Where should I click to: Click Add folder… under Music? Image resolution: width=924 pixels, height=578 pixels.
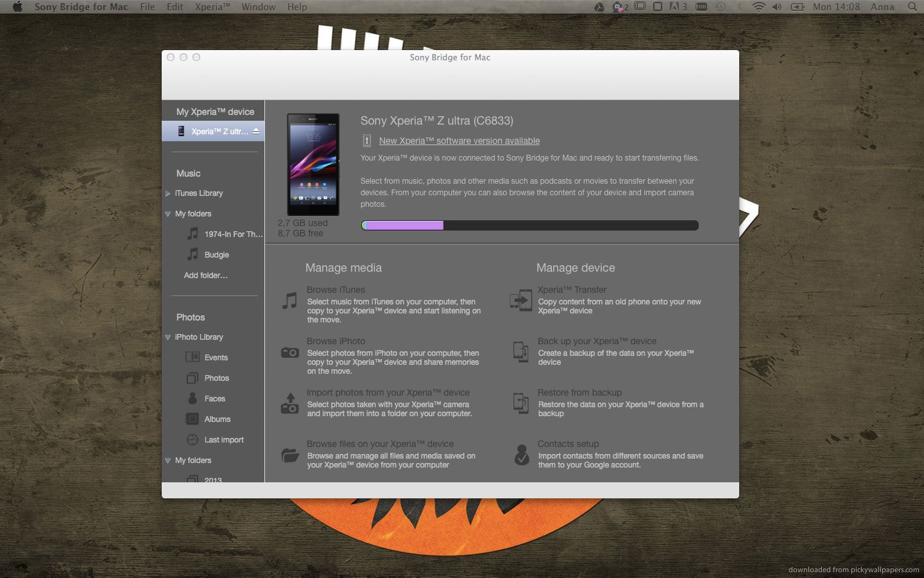pos(205,276)
